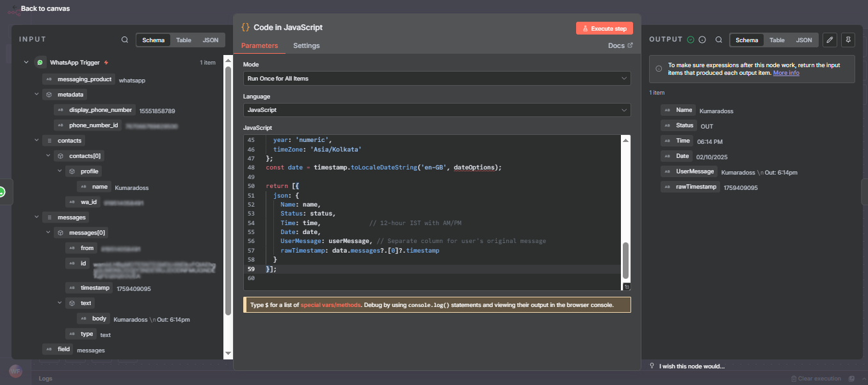868x385 pixels.
Task: Click the lightning icon next to WhatsApp Trigger
Action: click(x=105, y=62)
